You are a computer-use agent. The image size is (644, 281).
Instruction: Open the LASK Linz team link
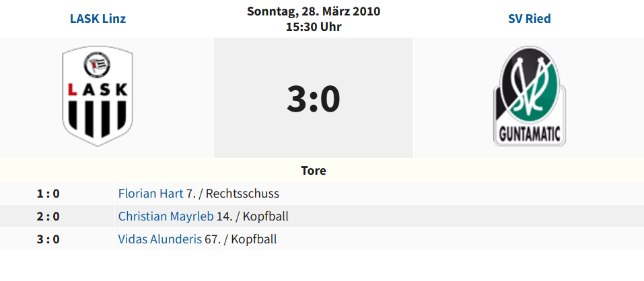(98, 19)
